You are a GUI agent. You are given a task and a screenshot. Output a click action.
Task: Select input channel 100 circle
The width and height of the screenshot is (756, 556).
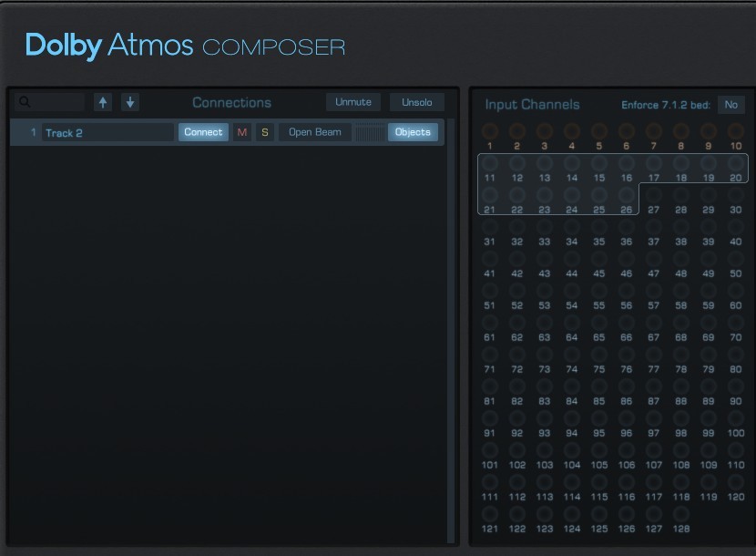[736, 418]
